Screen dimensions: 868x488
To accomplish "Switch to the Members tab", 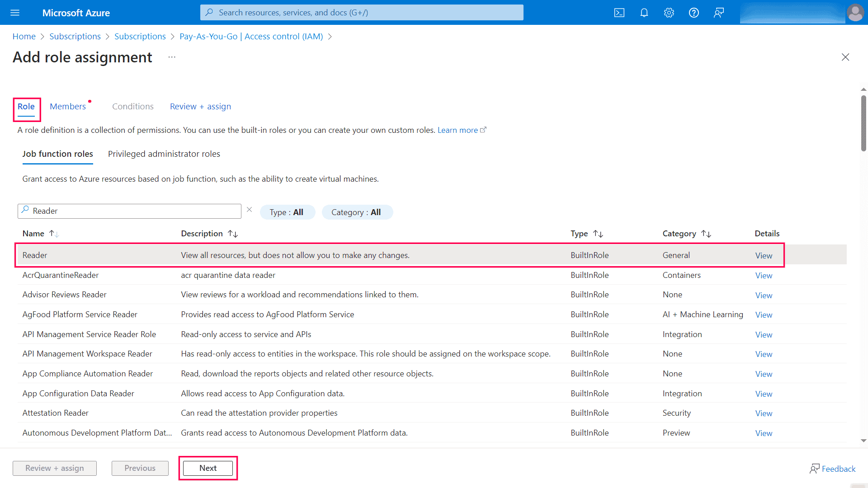I will click(68, 106).
